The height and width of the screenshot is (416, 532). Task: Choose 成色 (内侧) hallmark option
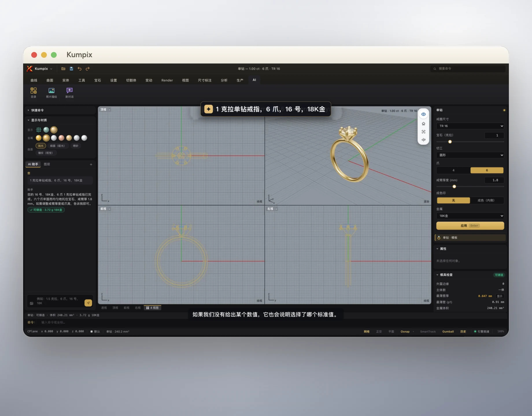coord(486,200)
